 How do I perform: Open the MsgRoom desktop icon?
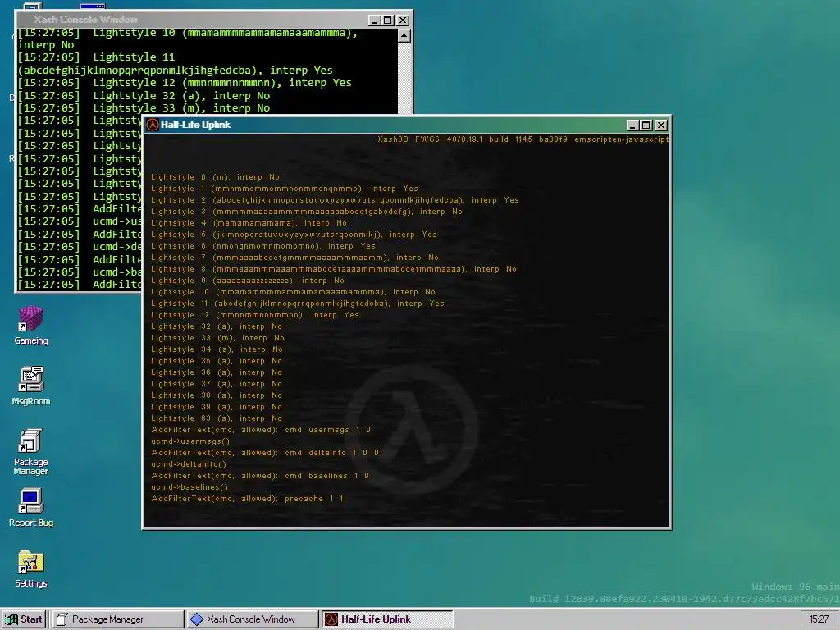(31, 386)
